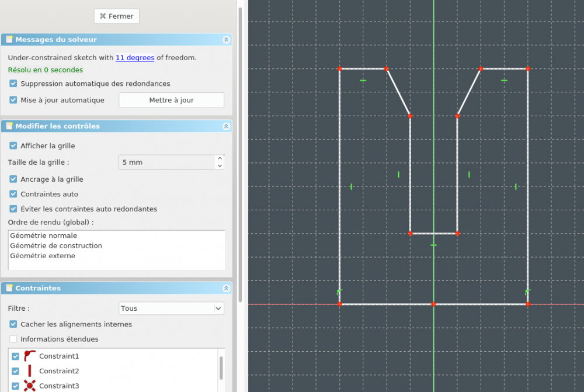
Task: Select the Constraint1 label in list
Action: 59,356
